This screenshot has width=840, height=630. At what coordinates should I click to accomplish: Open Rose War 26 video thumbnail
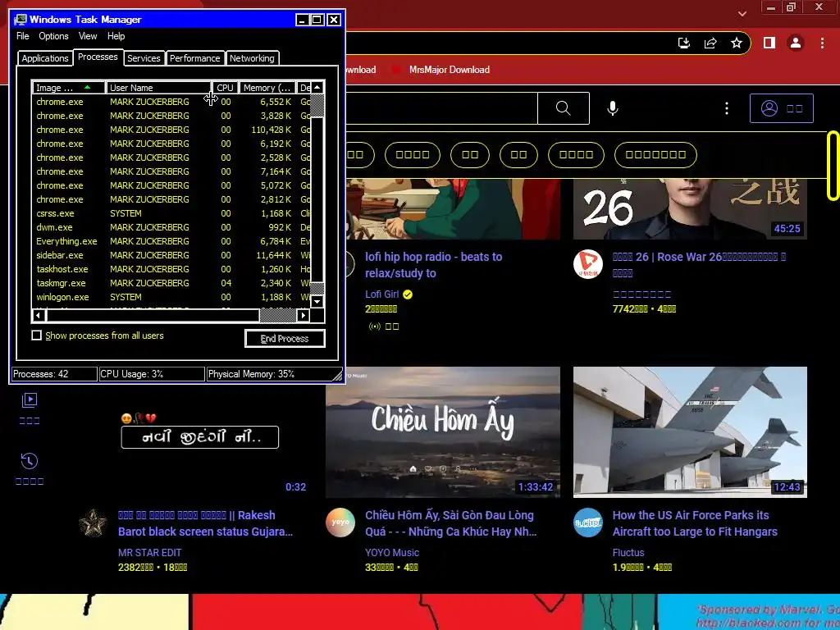pyautogui.click(x=690, y=209)
